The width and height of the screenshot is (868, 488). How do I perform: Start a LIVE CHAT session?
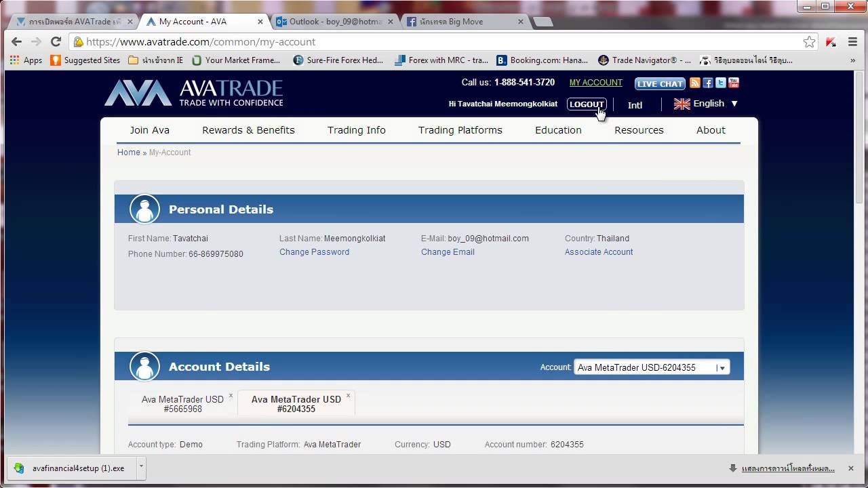coord(660,83)
